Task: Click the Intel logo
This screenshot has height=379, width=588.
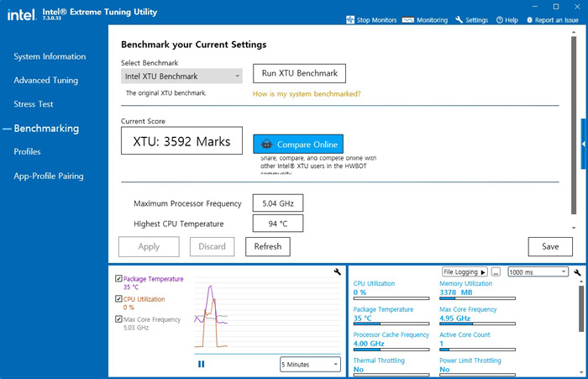Action: (22, 15)
